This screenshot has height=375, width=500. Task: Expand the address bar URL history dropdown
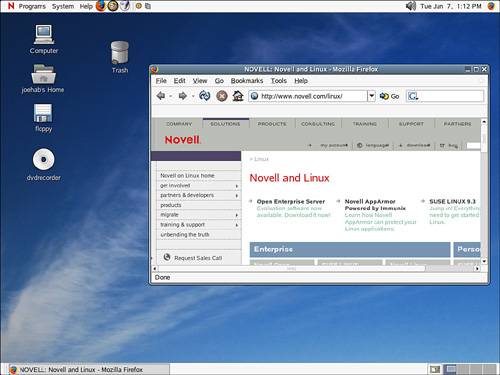coord(371,96)
